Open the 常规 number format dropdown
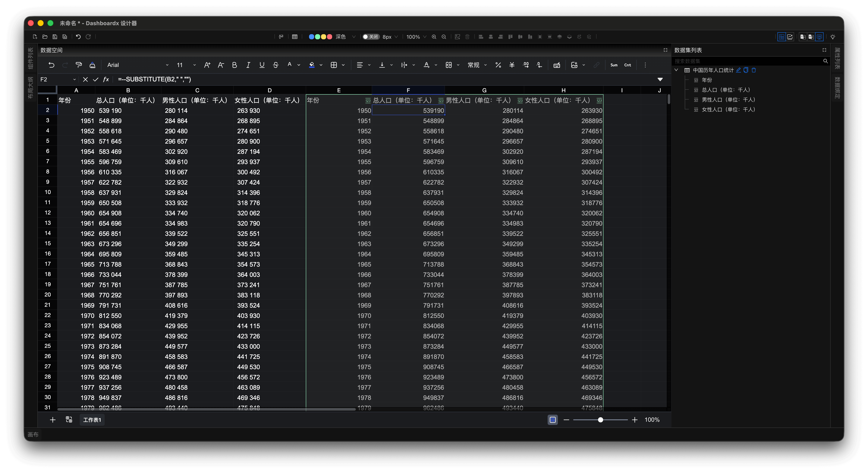 pos(477,65)
